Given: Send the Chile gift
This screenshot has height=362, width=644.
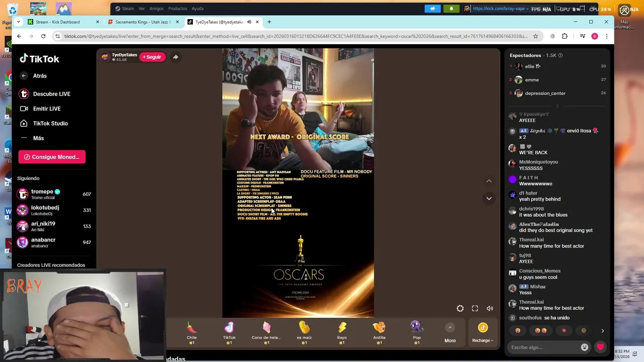Looking at the screenshot, I should (192, 333).
